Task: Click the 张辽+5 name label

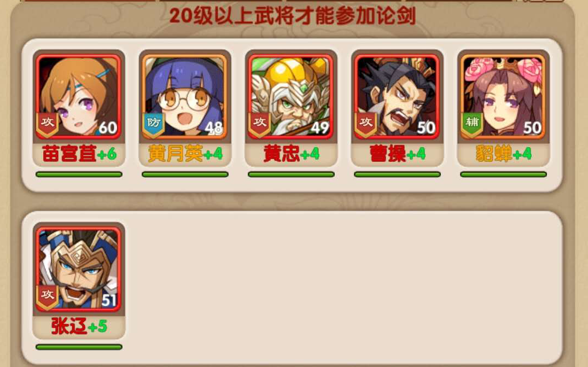Action: pos(79,327)
